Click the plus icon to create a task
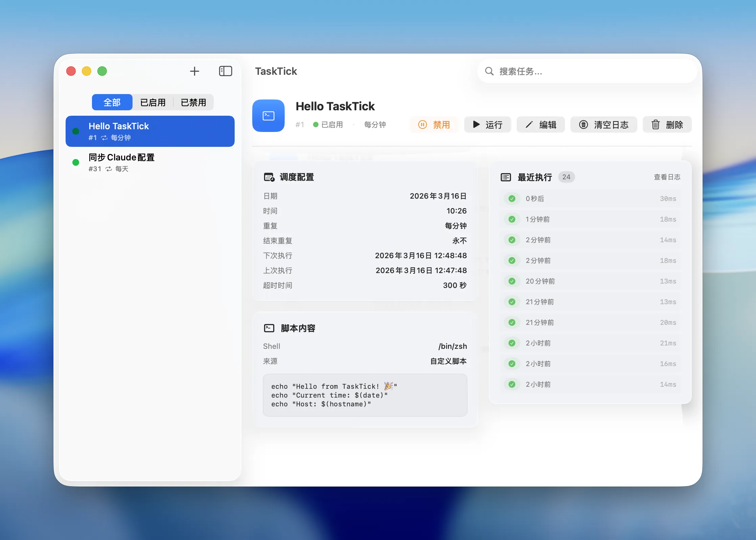This screenshot has height=540, width=756. coord(195,71)
